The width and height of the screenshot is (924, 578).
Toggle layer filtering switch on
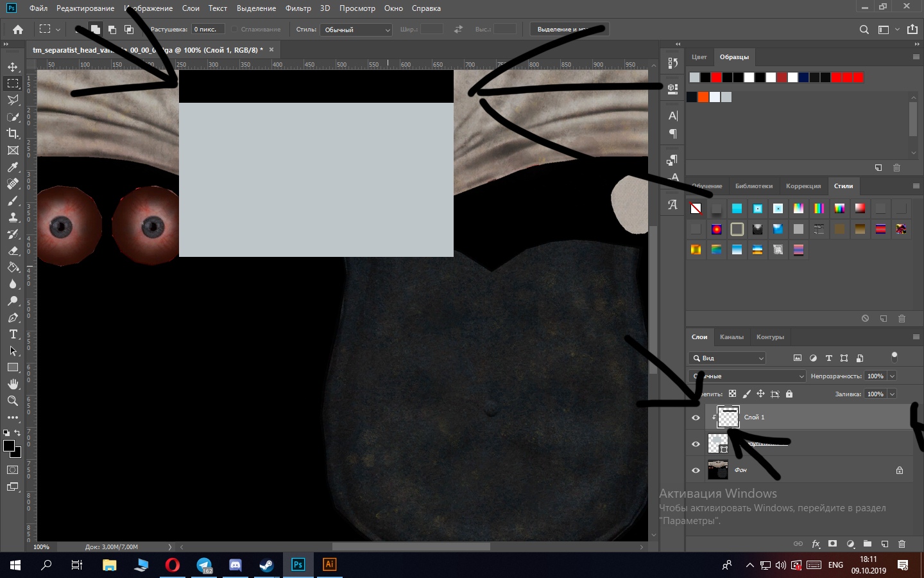(x=894, y=356)
